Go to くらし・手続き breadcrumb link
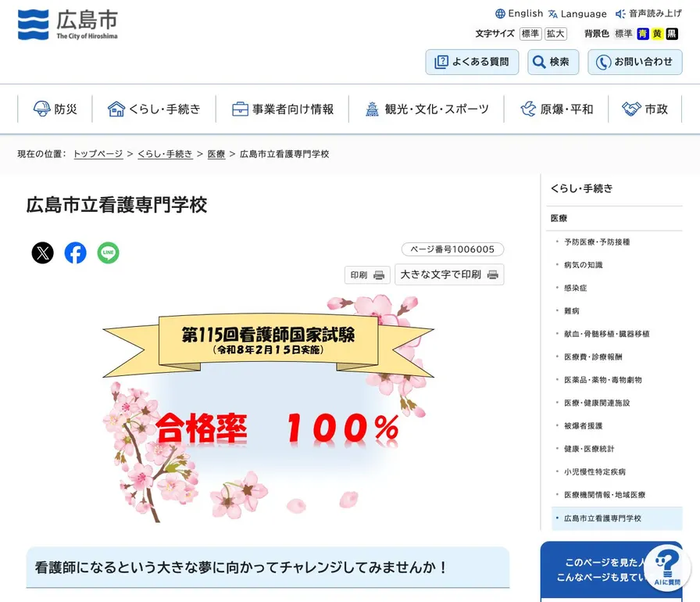The width and height of the screenshot is (700, 602). pos(165,153)
